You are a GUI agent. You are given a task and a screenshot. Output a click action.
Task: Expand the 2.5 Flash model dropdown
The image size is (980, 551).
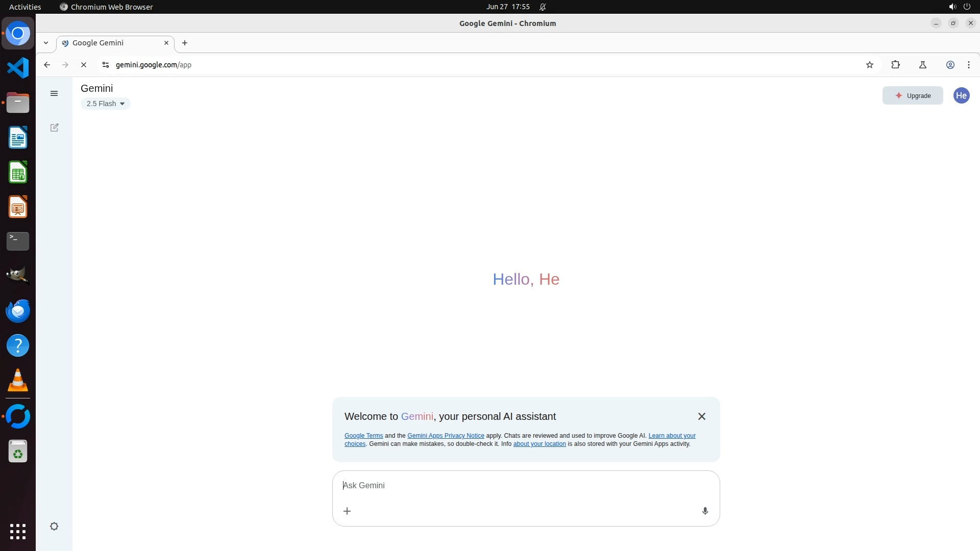(105, 104)
